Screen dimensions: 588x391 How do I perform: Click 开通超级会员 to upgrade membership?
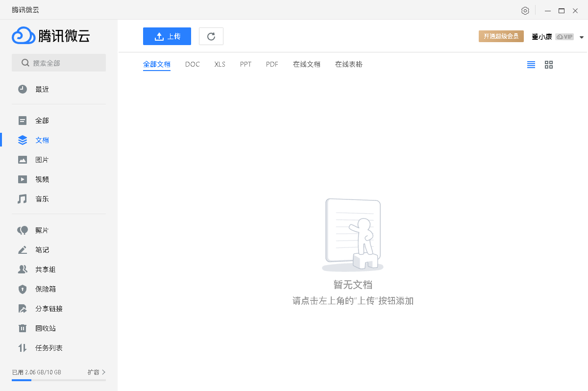(x=501, y=36)
